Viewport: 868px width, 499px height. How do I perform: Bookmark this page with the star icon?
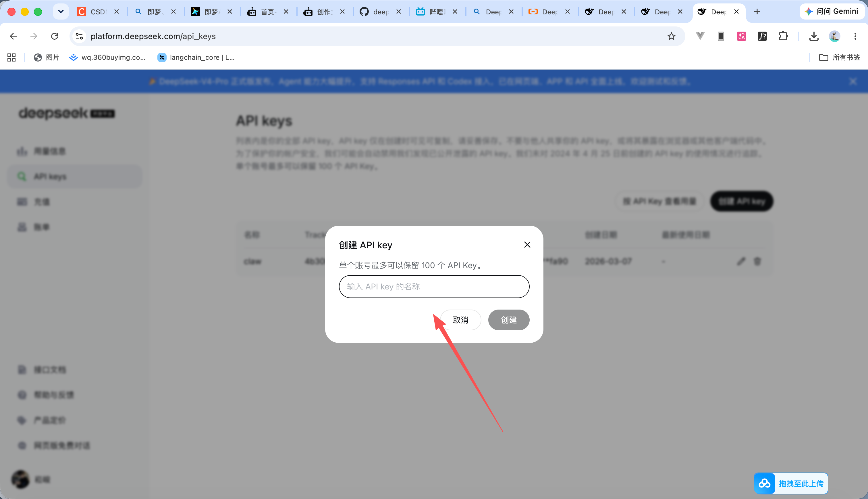click(671, 36)
